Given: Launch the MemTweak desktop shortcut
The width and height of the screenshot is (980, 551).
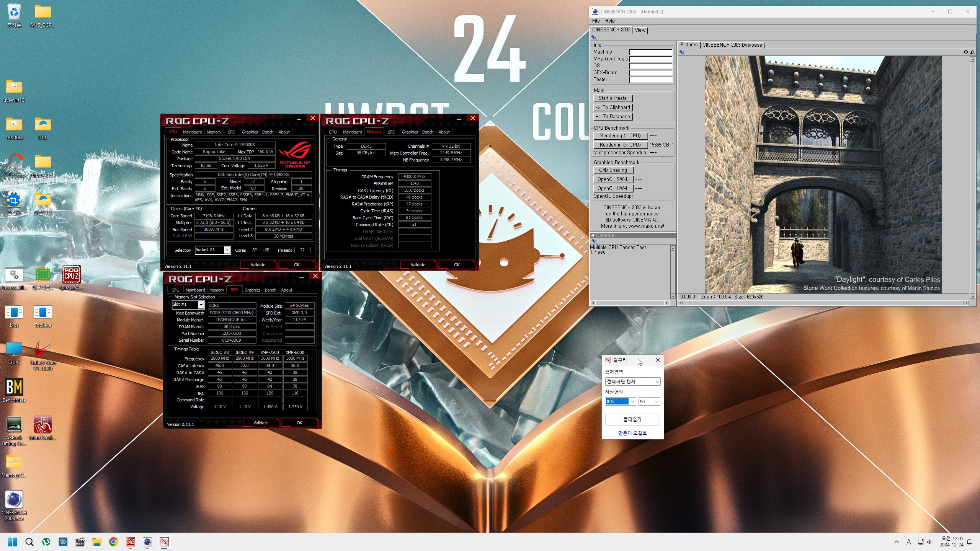Looking at the screenshot, I should (x=42, y=428).
